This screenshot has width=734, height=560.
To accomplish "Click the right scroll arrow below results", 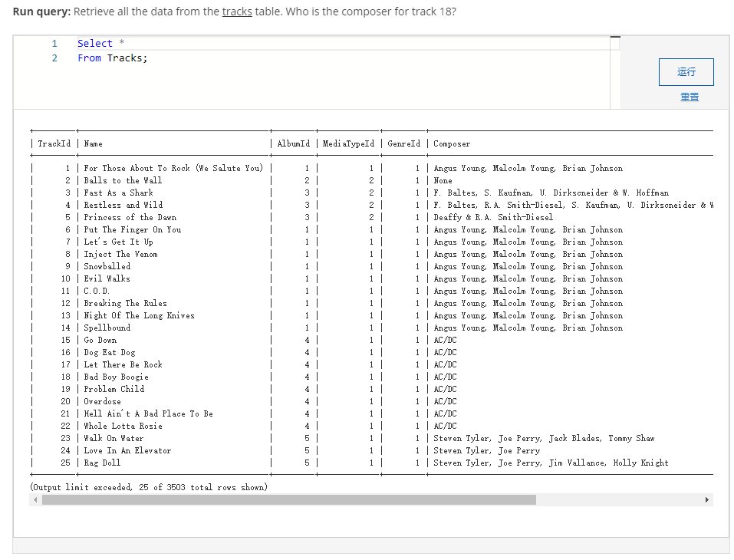I will pos(707,499).
